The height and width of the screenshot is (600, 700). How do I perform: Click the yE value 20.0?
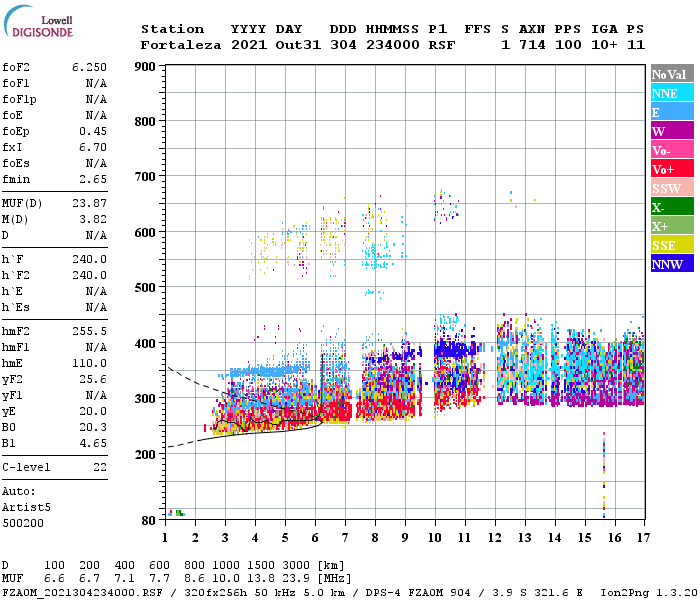(x=93, y=412)
